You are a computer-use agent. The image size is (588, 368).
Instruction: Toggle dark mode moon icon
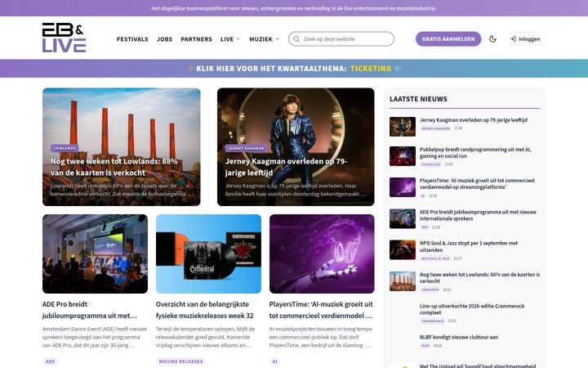click(x=492, y=38)
